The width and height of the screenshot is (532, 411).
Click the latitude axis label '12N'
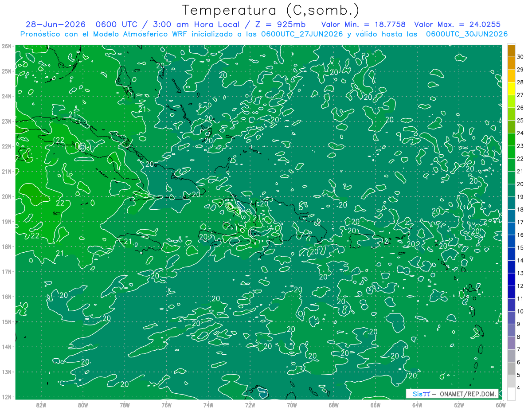coord(7,397)
